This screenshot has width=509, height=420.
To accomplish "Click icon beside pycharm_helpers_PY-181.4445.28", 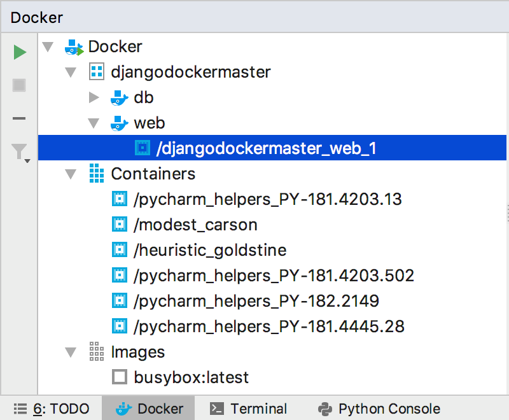I will [x=120, y=326].
